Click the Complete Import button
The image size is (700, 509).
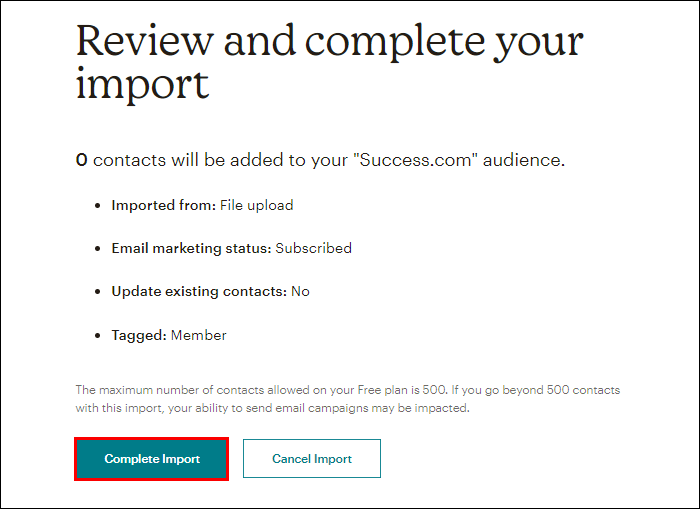[x=152, y=459]
